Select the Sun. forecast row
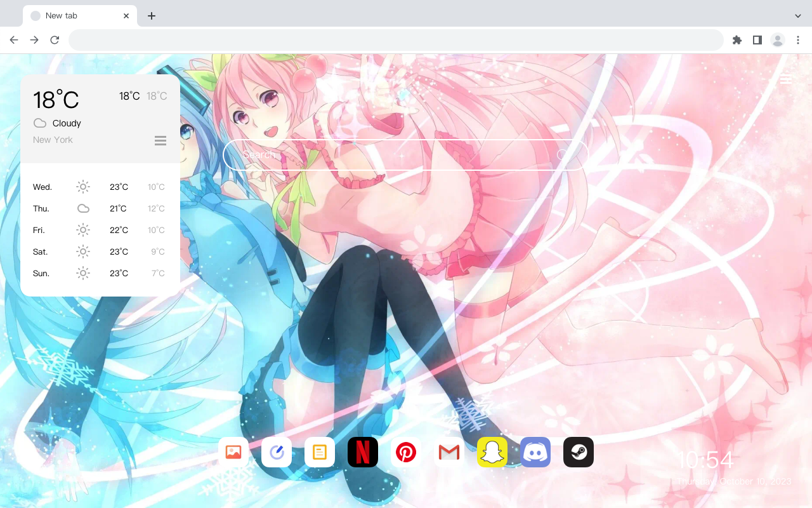Viewport: 812px width, 508px height. [x=100, y=273]
